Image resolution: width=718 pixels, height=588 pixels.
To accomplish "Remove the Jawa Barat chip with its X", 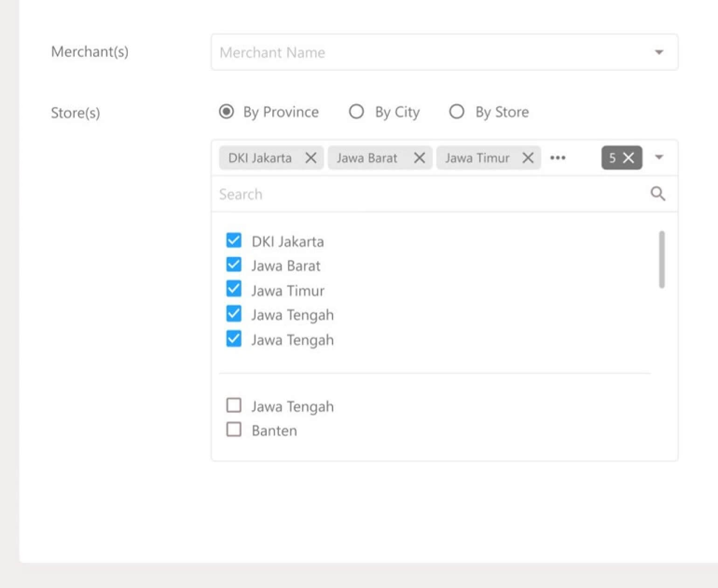I will (x=419, y=158).
